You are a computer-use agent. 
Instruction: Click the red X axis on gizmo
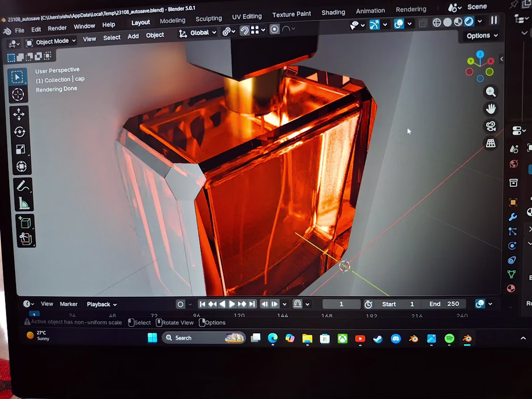click(x=490, y=61)
